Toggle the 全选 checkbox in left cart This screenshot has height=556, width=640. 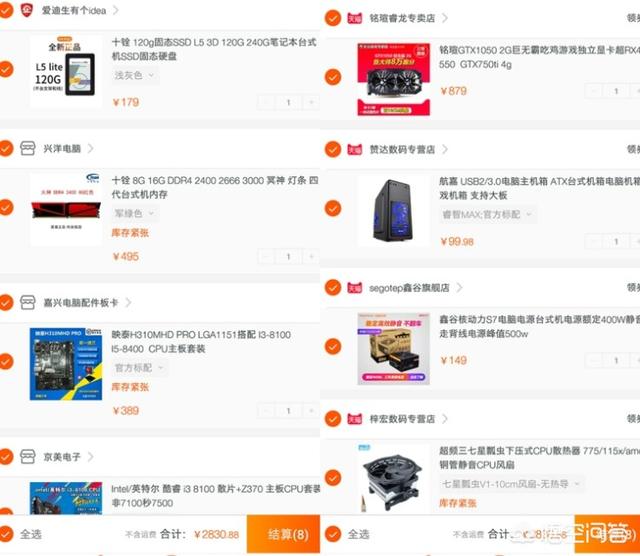tap(6, 534)
